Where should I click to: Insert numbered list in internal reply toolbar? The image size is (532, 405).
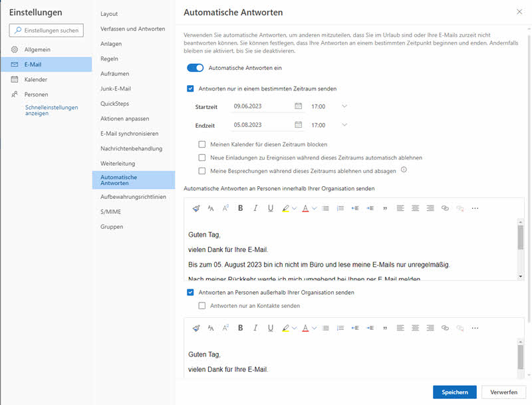340,208
